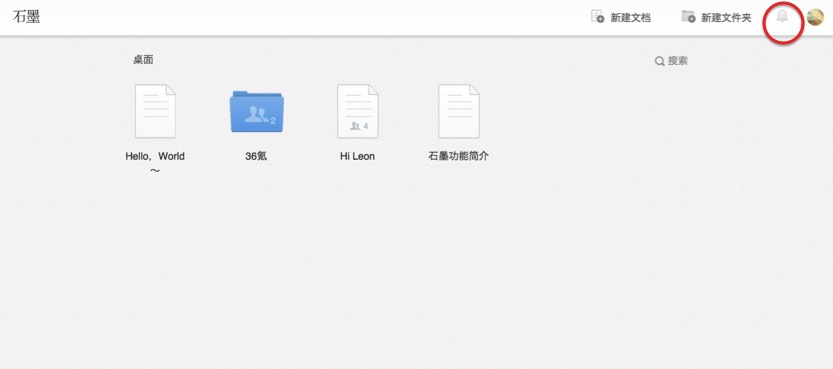
Task: Open the Hello, World document icon
Action: pos(155,111)
